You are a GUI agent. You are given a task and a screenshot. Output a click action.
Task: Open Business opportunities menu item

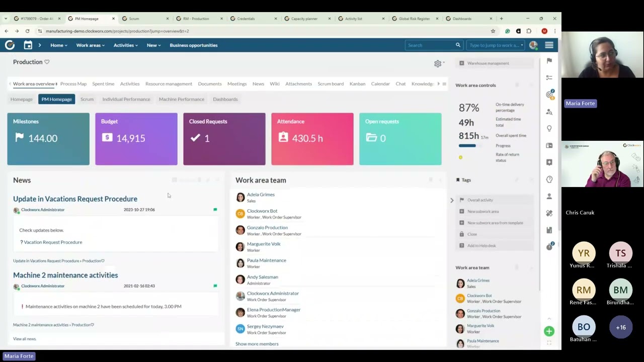click(x=194, y=45)
